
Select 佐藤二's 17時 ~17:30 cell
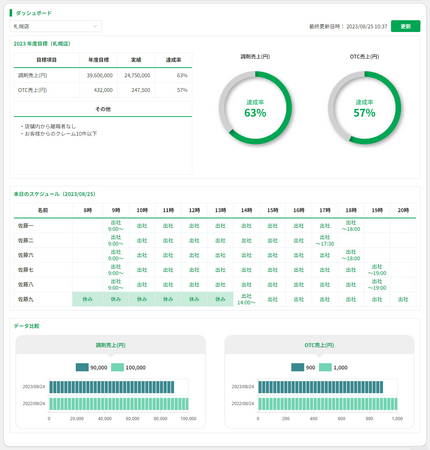tap(325, 240)
